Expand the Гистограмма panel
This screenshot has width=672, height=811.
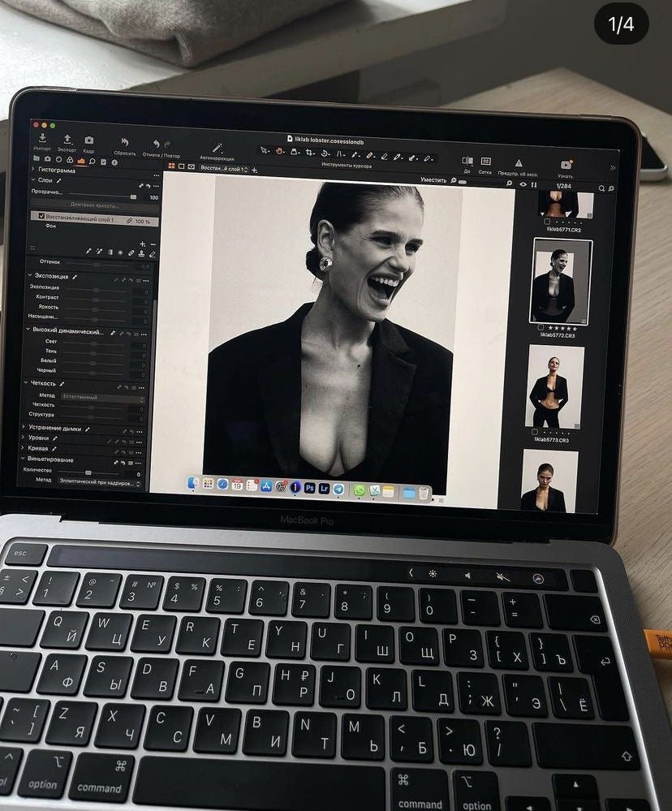coord(34,170)
